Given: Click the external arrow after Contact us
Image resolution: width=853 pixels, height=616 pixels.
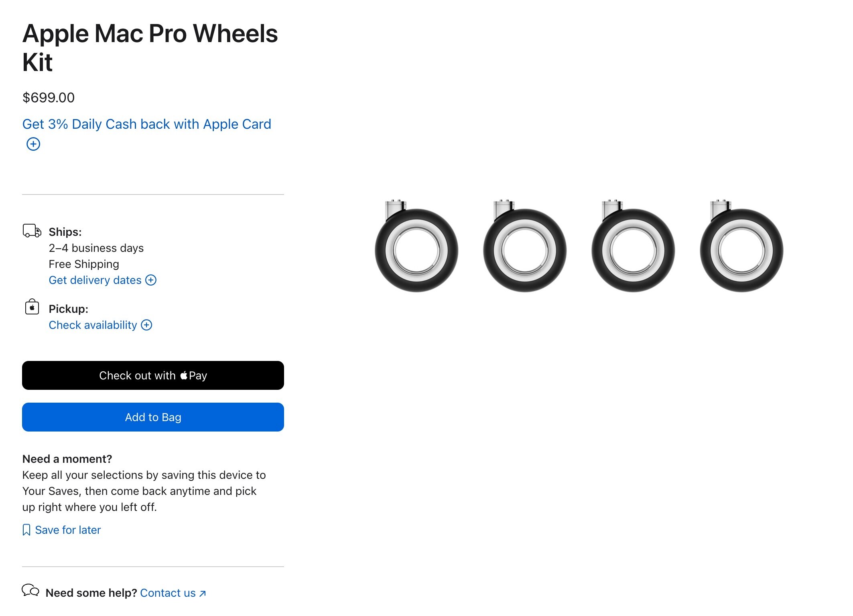Looking at the screenshot, I should tap(203, 594).
